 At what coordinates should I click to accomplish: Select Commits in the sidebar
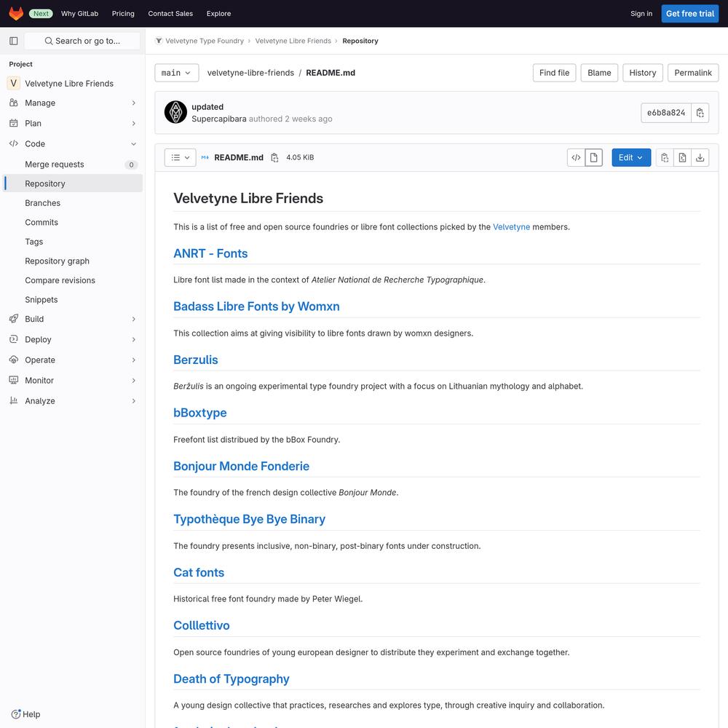pyautogui.click(x=72, y=222)
